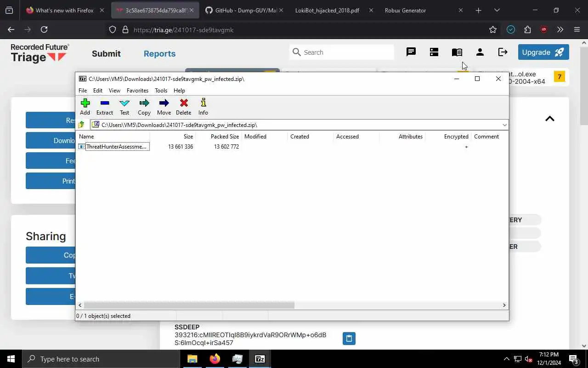Click the Triage logout icon
This screenshot has height=368, width=588.
[503, 52]
